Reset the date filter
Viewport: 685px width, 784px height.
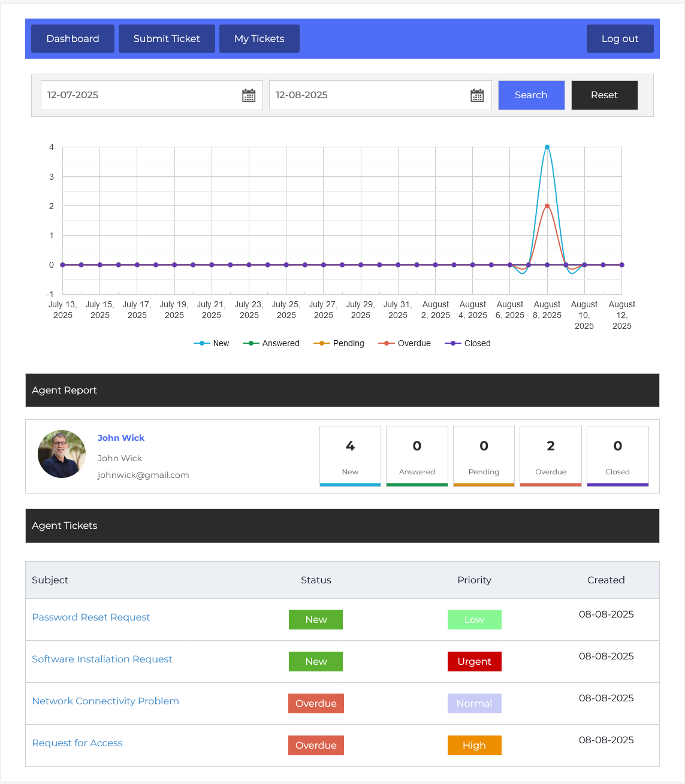click(604, 95)
